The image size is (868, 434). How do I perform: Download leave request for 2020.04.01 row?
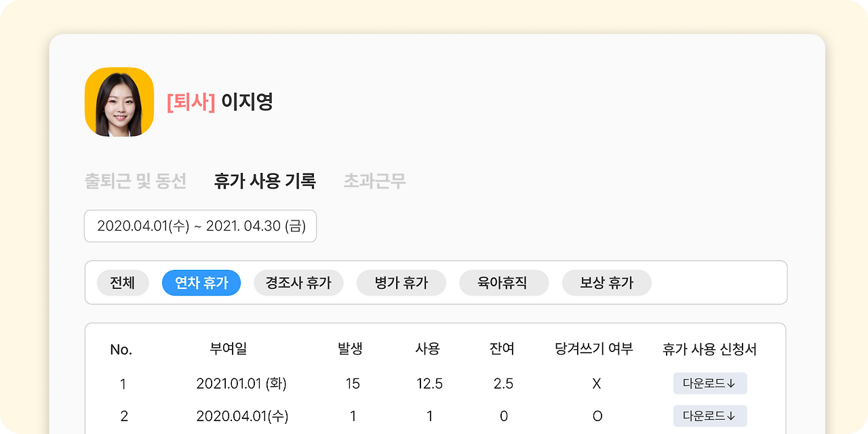pos(710,416)
